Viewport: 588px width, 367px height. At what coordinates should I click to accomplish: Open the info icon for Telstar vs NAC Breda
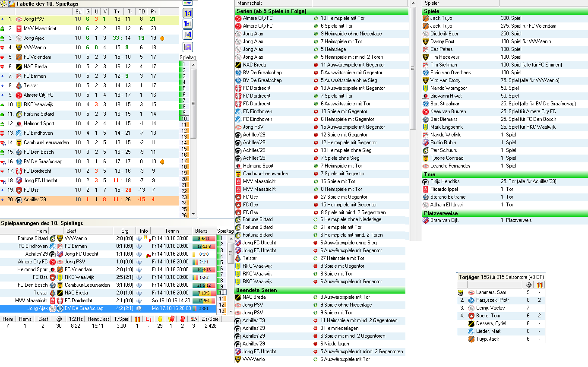tap(139, 293)
